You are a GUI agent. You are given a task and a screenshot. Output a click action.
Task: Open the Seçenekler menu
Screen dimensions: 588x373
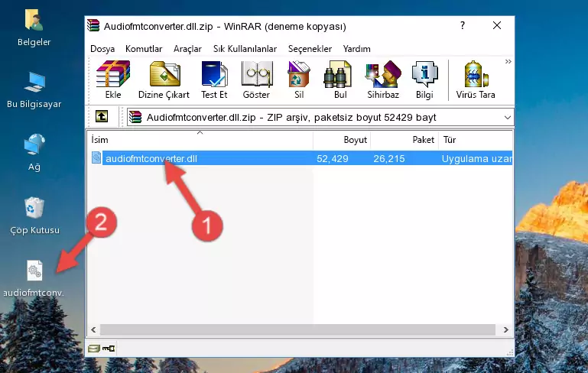pos(310,49)
